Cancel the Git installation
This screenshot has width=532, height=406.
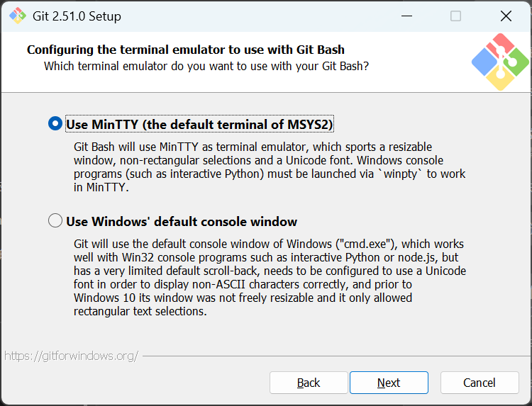pos(480,383)
